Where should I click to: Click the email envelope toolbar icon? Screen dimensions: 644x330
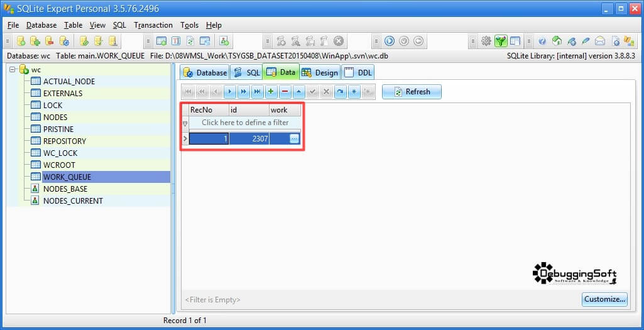coord(600,41)
